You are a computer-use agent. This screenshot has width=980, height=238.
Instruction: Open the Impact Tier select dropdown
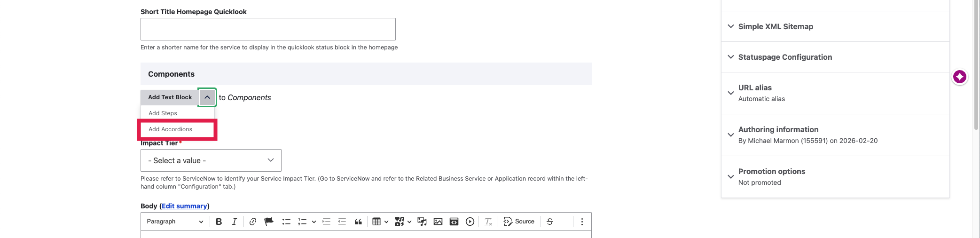pyautogui.click(x=211, y=160)
